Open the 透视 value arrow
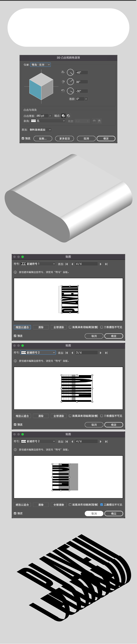The width and height of the screenshot is (137, 644). 86,99
